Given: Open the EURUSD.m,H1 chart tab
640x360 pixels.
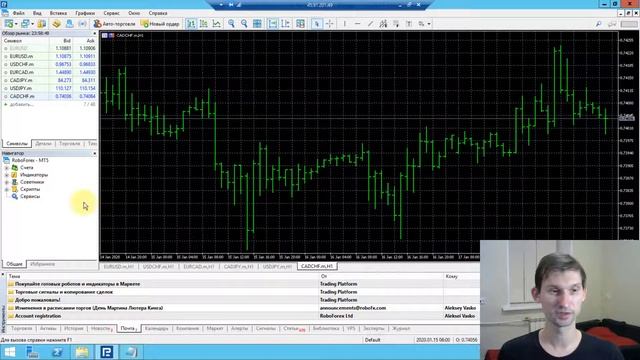Looking at the screenshot, I should (119, 267).
